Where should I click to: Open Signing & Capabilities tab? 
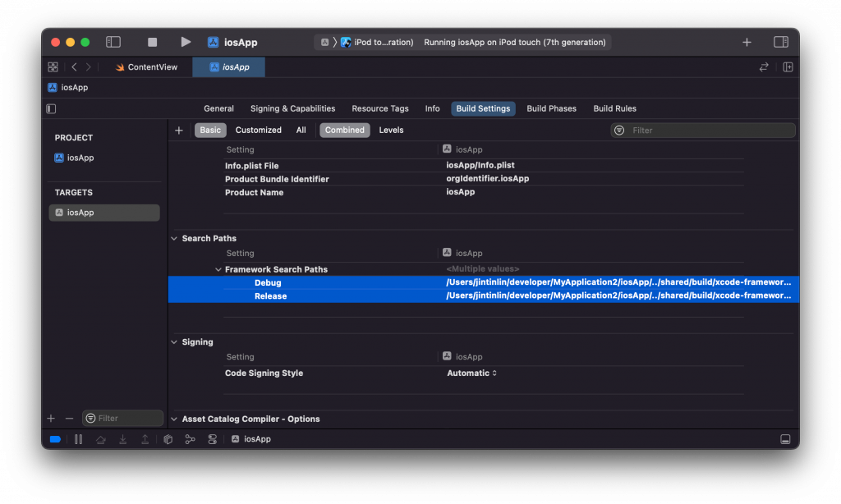click(293, 108)
